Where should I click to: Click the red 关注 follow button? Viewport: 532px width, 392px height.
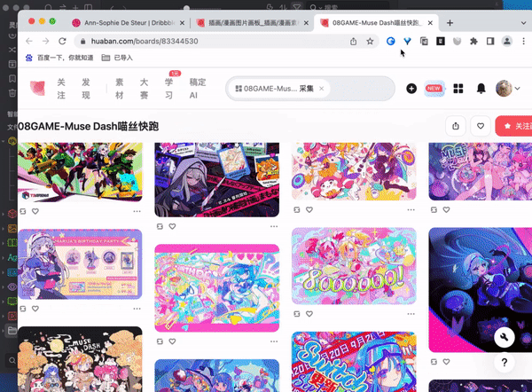[514, 126]
